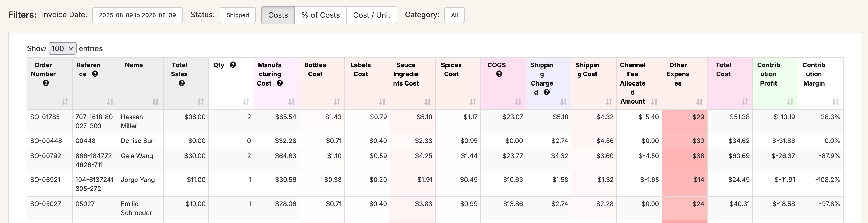Switch to % of Costs view
The width and height of the screenshot is (868, 223).
[x=320, y=15]
